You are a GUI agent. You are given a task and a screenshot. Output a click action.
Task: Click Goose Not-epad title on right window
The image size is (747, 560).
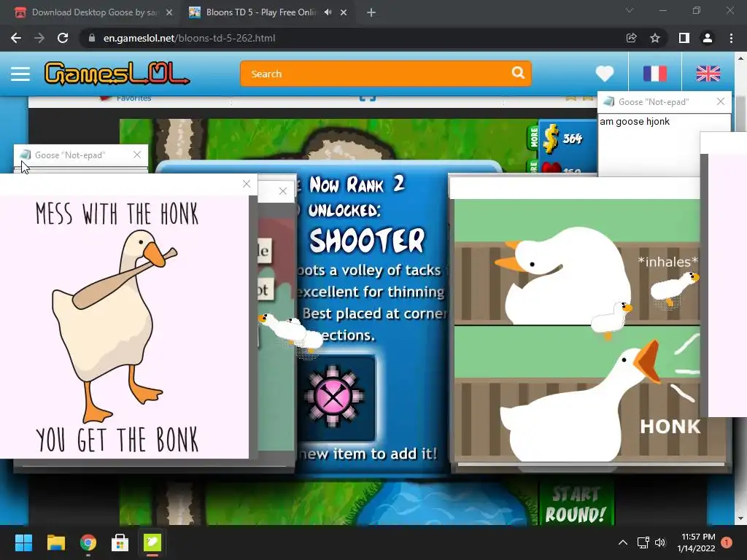click(x=653, y=101)
